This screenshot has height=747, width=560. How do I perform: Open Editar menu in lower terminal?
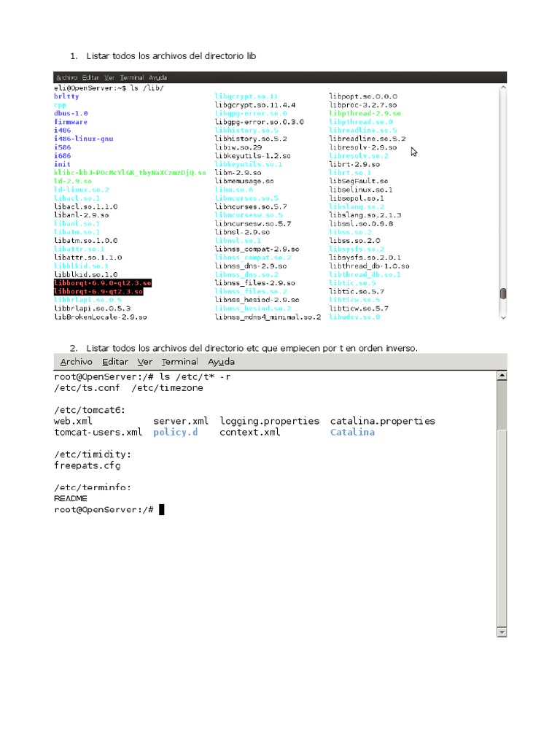[115, 362]
